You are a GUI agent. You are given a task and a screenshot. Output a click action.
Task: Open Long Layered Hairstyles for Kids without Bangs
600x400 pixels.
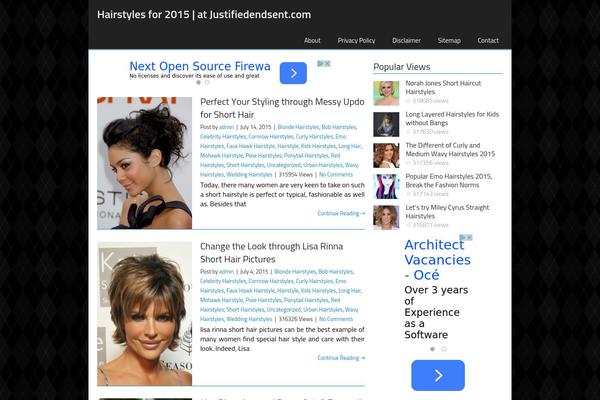[x=452, y=118]
